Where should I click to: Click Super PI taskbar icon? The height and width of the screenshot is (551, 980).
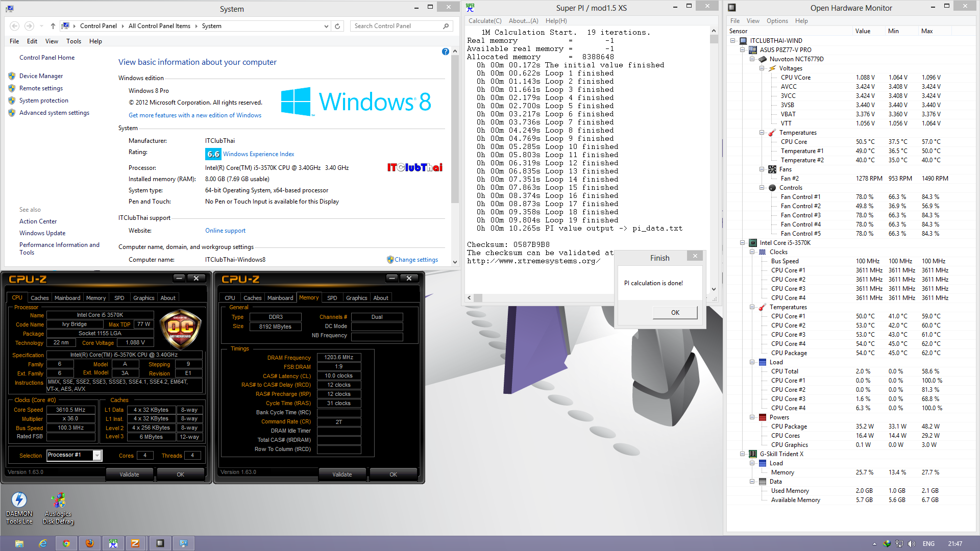[x=113, y=543]
